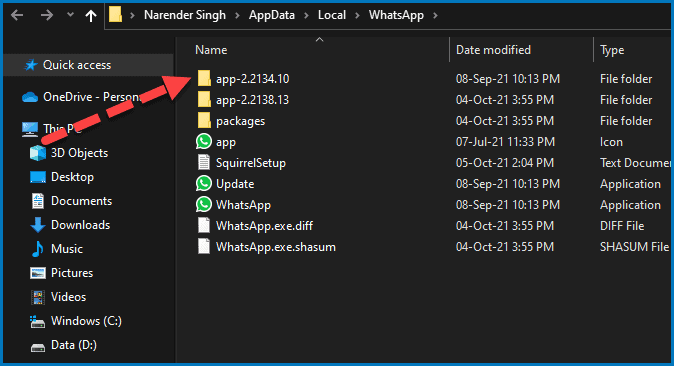The height and width of the screenshot is (366, 674).
Task: Sort by Date modified column header
Action: coord(493,50)
